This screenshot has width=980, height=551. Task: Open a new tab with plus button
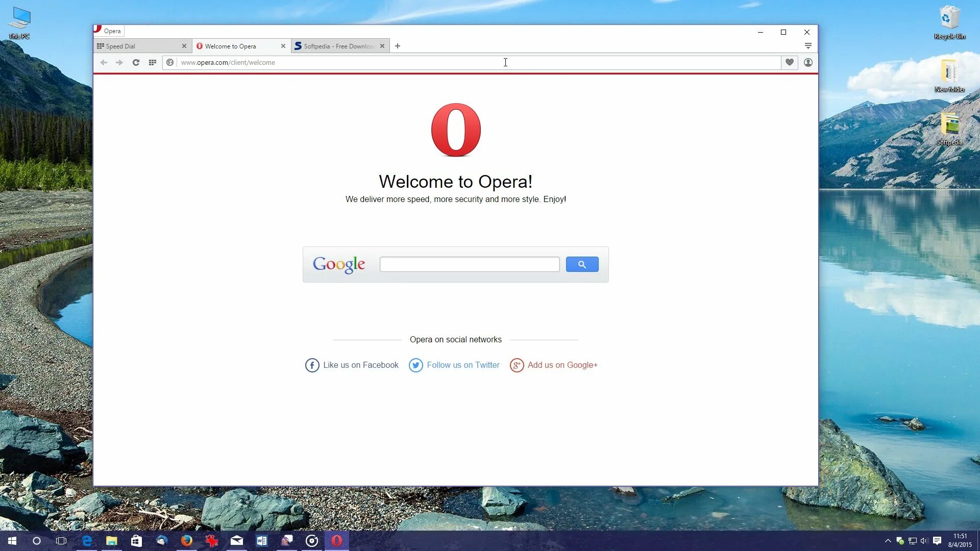(x=398, y=46)
